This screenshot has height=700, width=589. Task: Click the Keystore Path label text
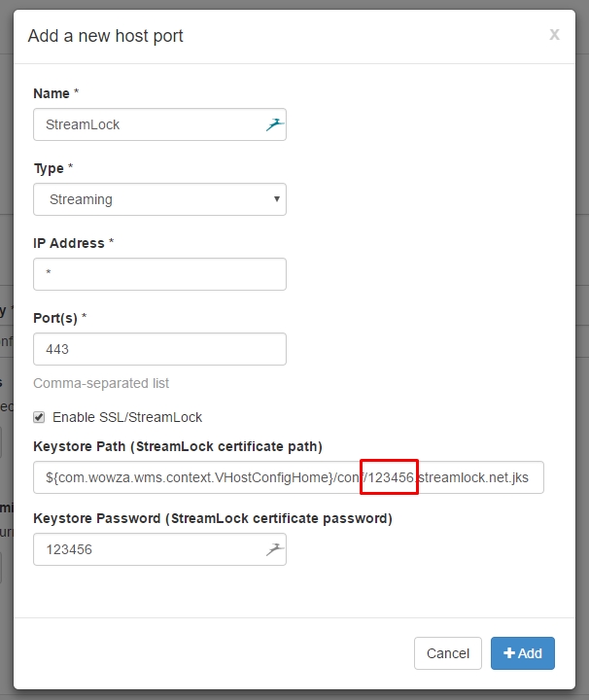pos(178,446)
